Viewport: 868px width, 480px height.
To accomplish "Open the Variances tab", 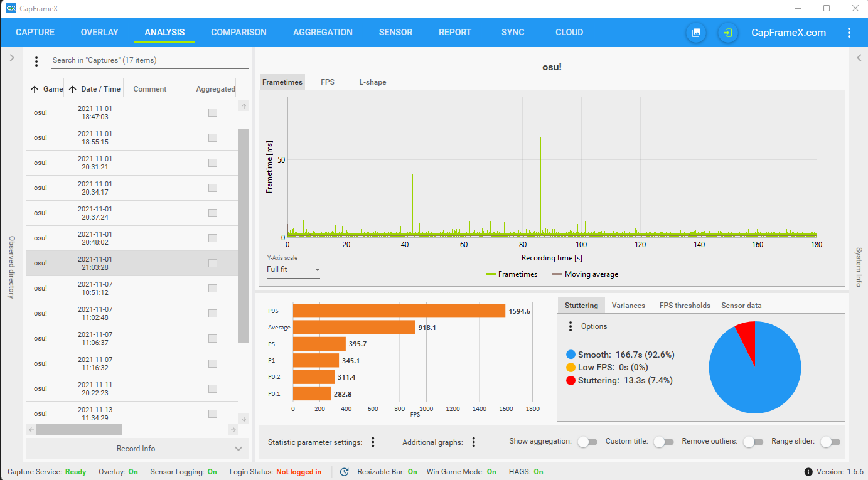I will coord(628,306).
